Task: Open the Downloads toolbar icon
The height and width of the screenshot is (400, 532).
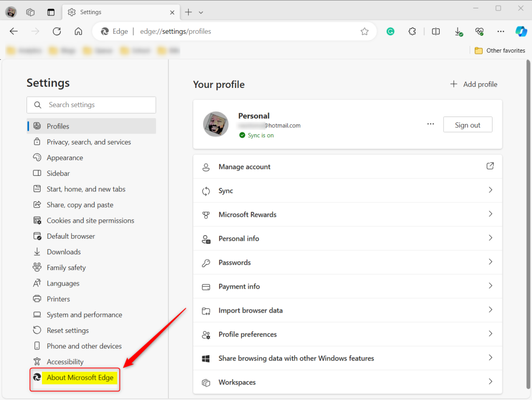Action: (458, 32)
